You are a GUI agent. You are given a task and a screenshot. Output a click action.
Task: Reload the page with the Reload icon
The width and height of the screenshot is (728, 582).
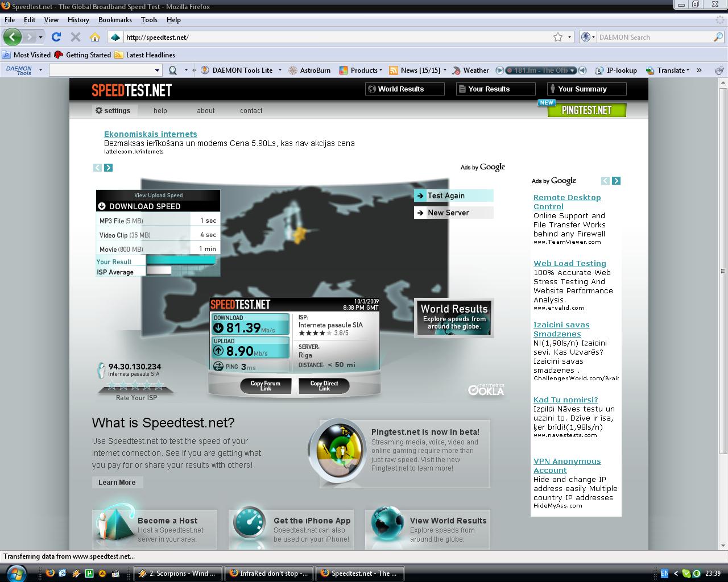tap(56, 37)
